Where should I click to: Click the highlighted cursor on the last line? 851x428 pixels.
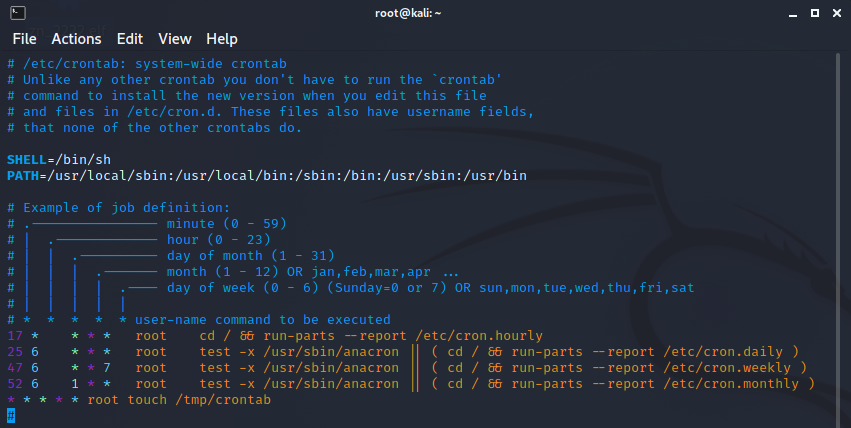(x=10, y=416)
